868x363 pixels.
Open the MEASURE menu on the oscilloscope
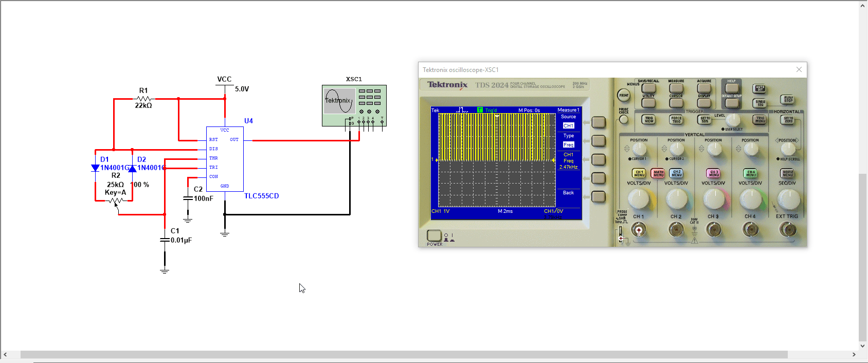(676, 88)
